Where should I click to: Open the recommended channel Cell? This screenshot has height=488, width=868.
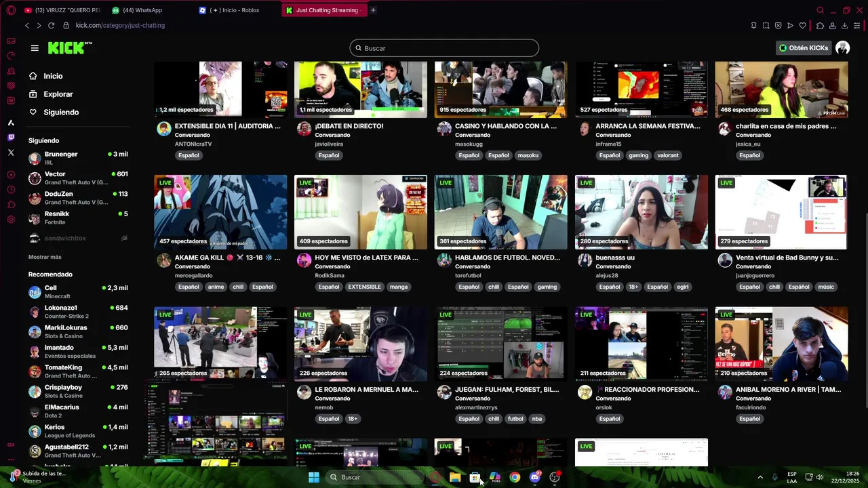[78, 292]
